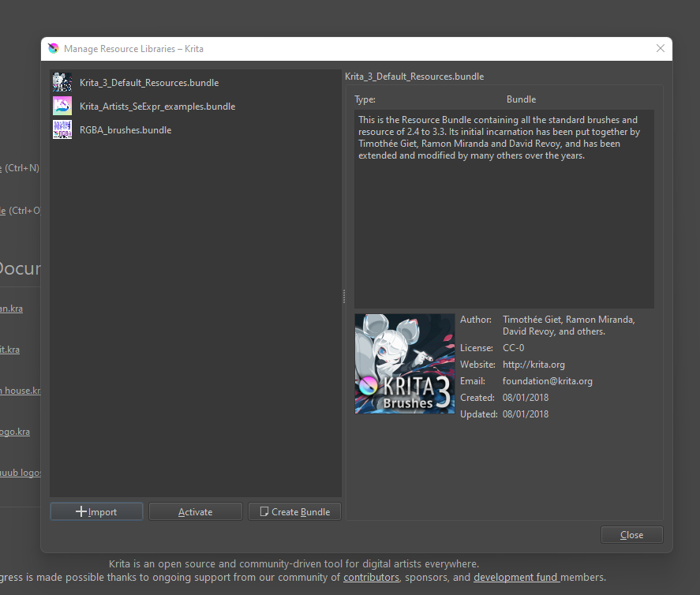
Task: Open recent file ending 'ogo.kra' in Krita window
Action: point(15,432)
